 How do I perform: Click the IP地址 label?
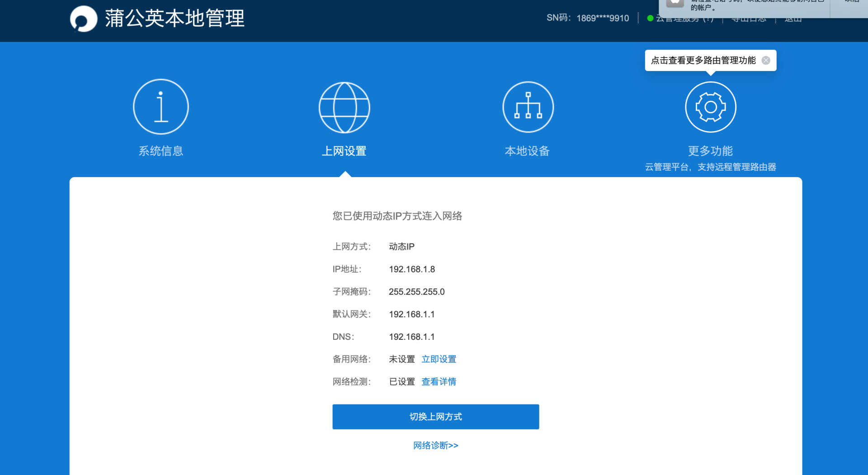click(347, 269)
